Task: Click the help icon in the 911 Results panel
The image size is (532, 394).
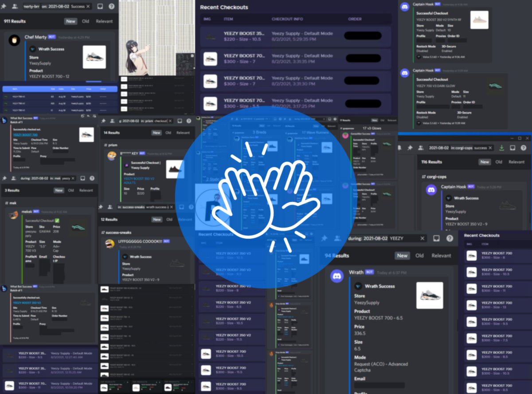Action: point(111,7)
